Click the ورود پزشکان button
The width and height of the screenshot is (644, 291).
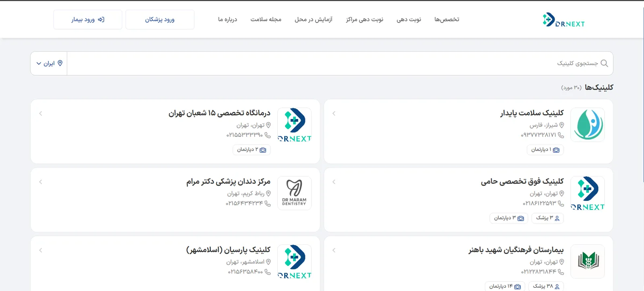click(160, 19)
